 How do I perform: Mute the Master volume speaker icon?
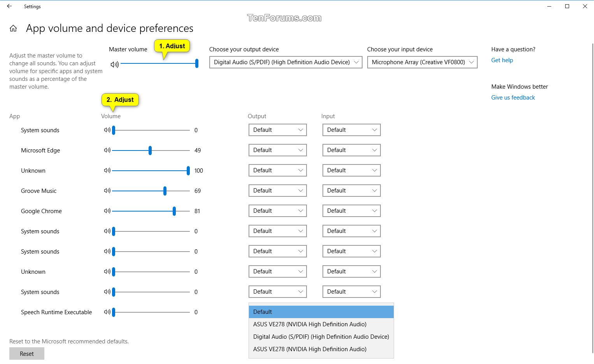tap(114, 64)
